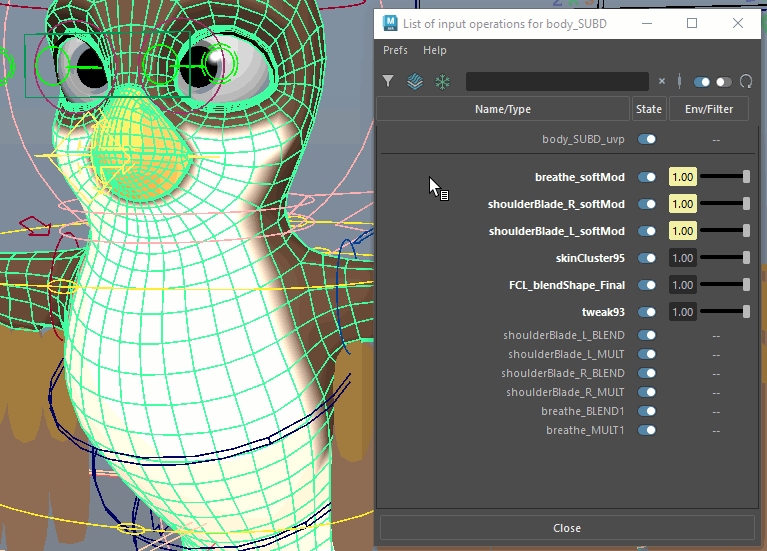Click the Maya logo in dialog title bar
The width and height of the screenshot is (767, 551).
390,23
